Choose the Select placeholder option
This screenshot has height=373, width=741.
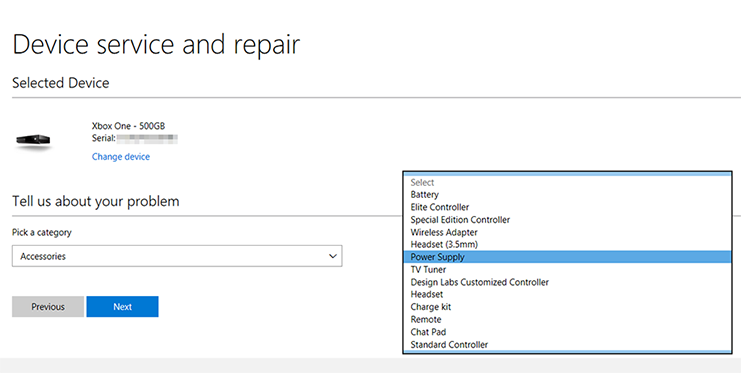coord(567,182)
